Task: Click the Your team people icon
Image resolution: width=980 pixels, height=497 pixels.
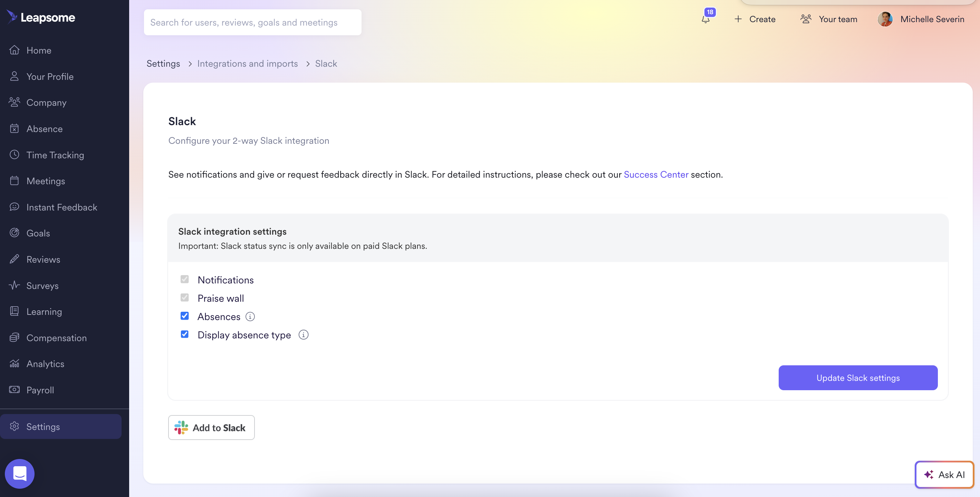Action: pyautogui.click(x=806, y=19)
